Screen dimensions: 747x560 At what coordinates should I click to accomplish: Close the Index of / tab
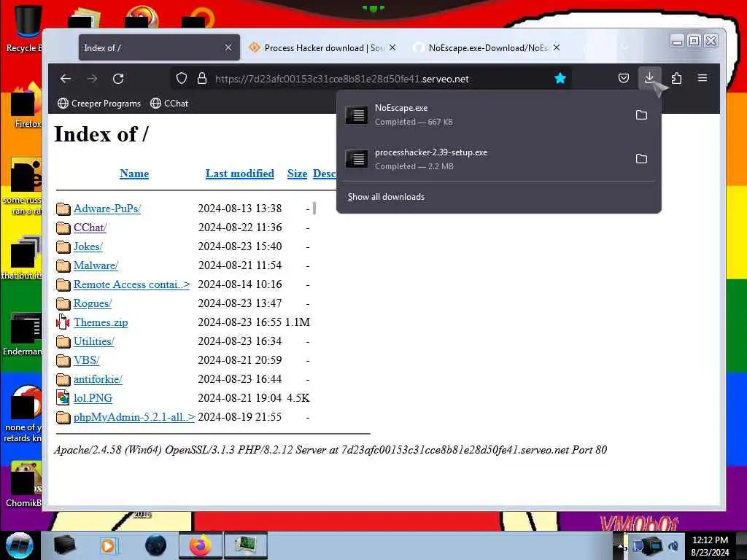coord(228,47)
